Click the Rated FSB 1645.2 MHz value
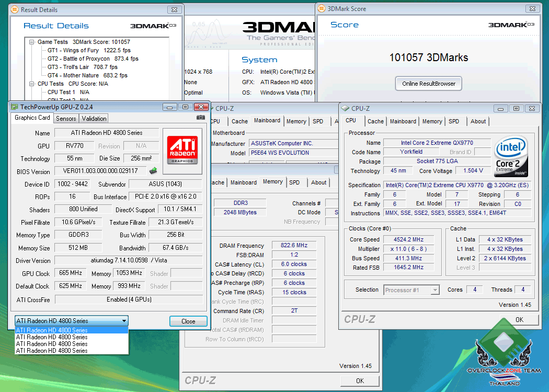Screen dimensions: 549x392 pos(408,267)
